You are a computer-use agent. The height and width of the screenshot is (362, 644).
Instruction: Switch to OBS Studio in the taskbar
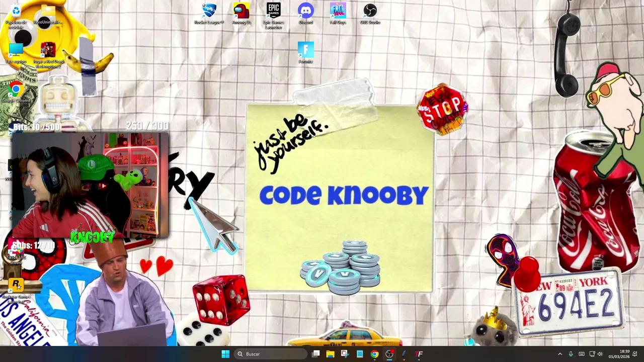click(389, 354)
